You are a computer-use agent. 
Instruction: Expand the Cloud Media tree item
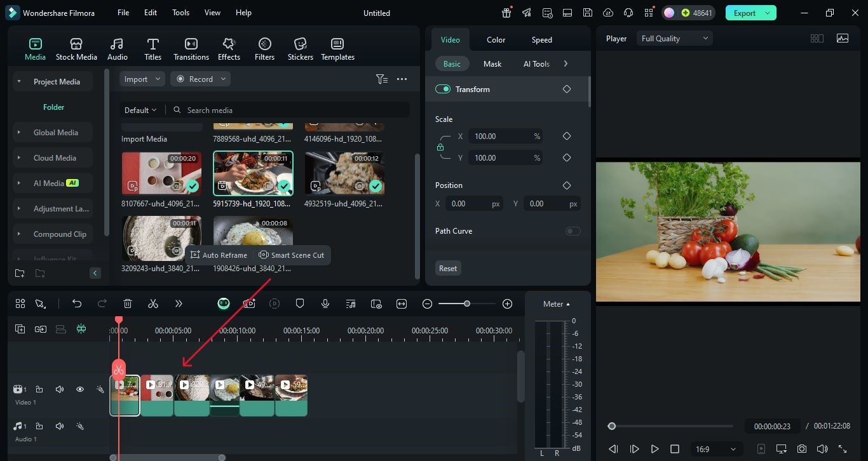18,158
